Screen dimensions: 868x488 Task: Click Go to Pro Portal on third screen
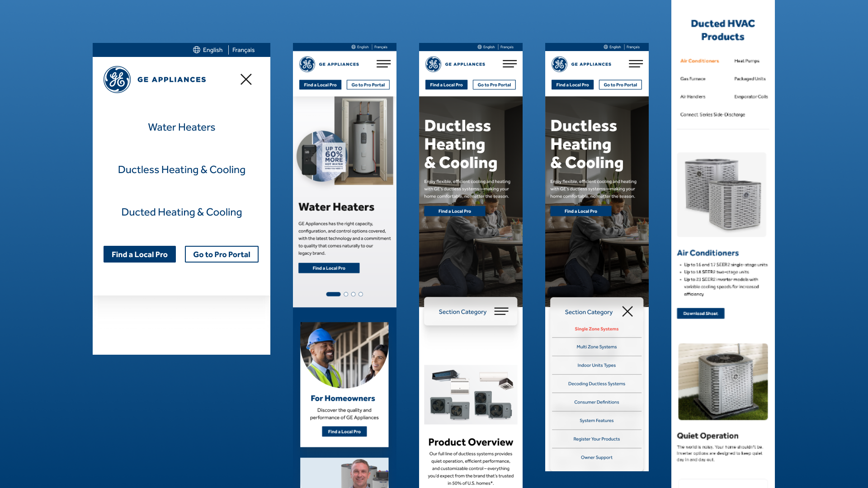tap(494, 84)
